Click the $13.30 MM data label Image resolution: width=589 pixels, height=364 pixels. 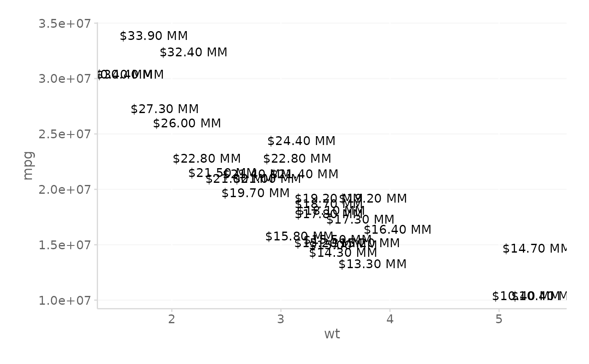372,264
